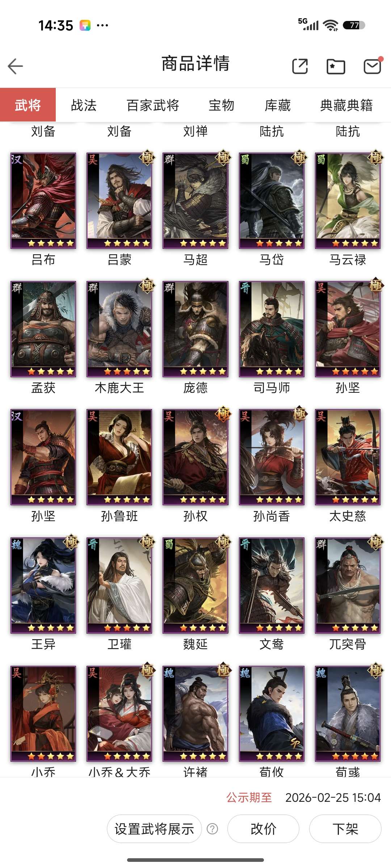Open the mail messages icon

(x=373, y=65)
